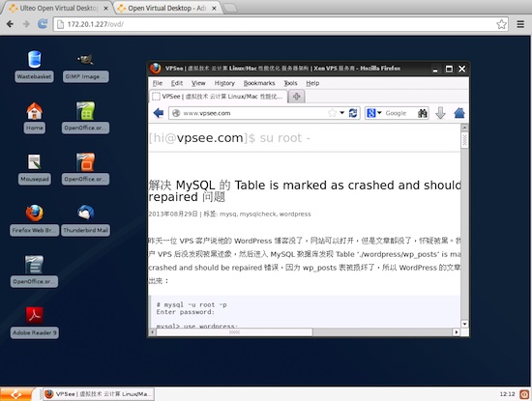Click Firefox scroll-right arrow
Viewport: 532px width, 401px height.
click(457, 332)
